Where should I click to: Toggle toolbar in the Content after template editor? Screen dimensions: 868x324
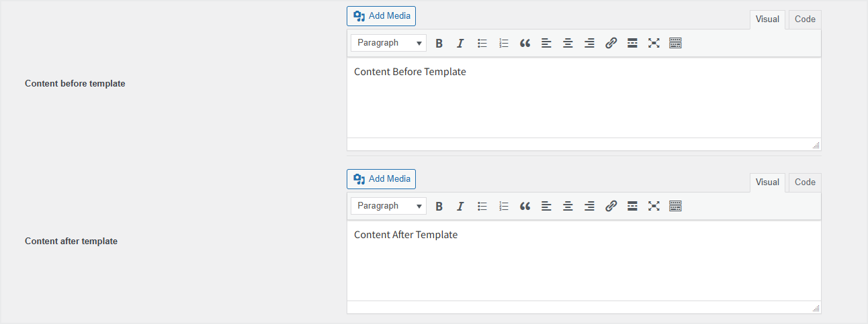(675, 206)
